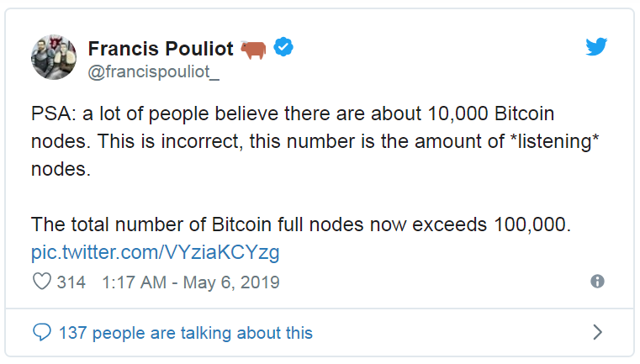Like the tweet with the heart icon
The height and width of the screenshot is (364, 640).
pyautogui.click(x=42, y=282)
